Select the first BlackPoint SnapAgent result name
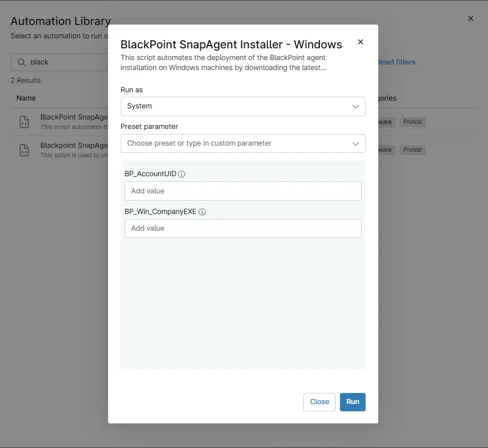 (x=73, y=117)
